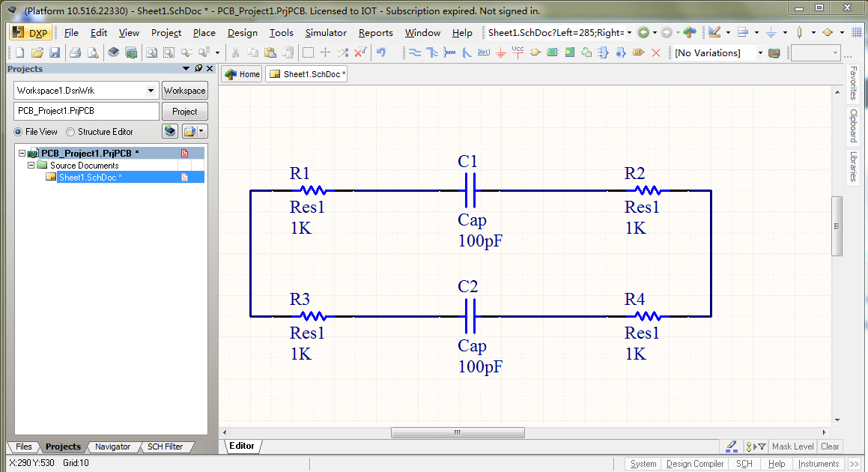
Task: Click the Clear button in status bar
Action: [830, 446]
